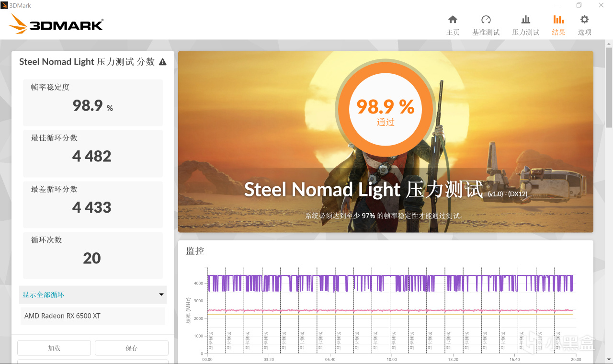
Task: Click the 最差循环分数 4 433 value
Action: pos(92,207)
